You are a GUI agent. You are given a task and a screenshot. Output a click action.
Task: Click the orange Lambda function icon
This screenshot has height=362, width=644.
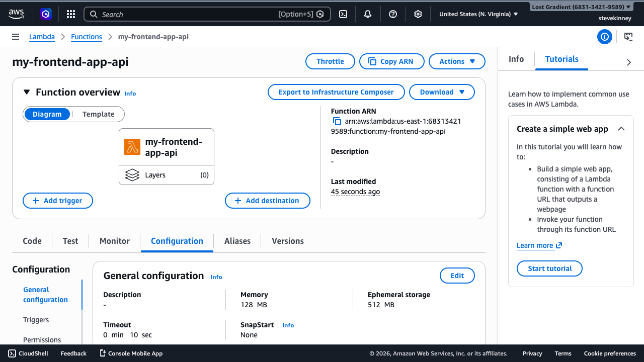pyautogui.click(x=132, y=147)
